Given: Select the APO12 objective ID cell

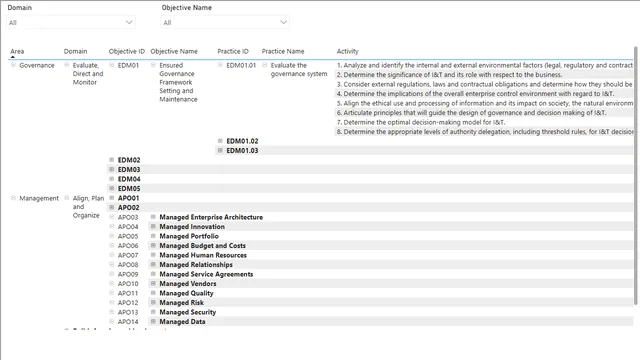Looking at the screenshot, I should coord(128,302).
